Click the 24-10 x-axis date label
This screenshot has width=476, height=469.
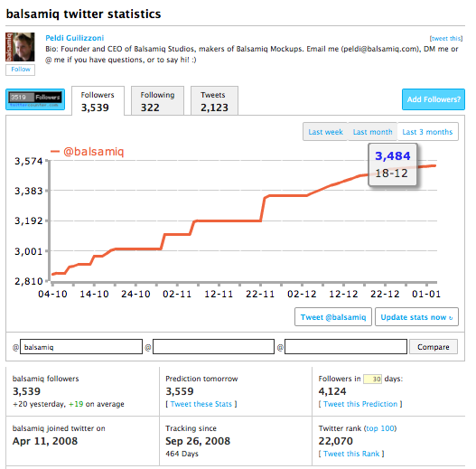[135, 294]
